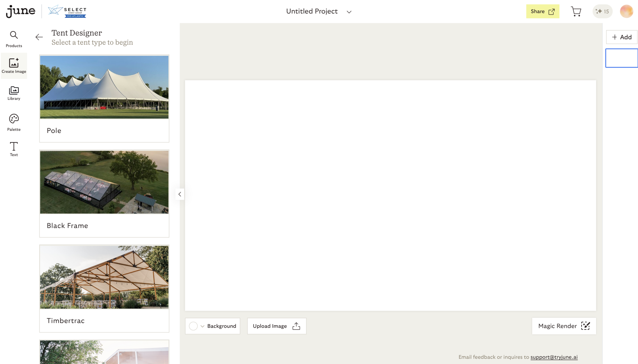
Task: Click the Background color circle swatch
Action: click(x=193, y=326)
